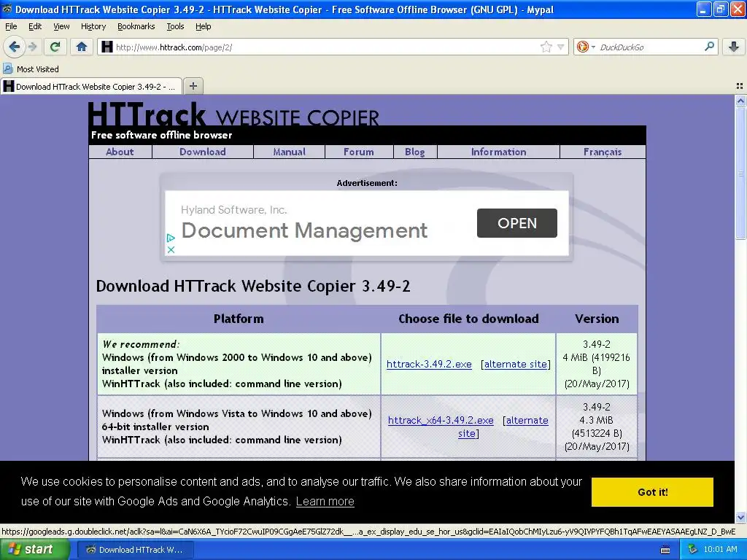Open the downloads arrow button
747x560 pixels.
pyautogui.click(x=734, y=47)
